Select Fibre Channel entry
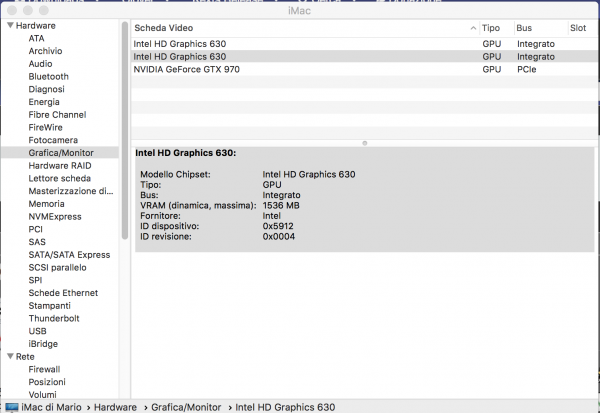The height and width of the screenshot is (413, 600). point(57,114)
